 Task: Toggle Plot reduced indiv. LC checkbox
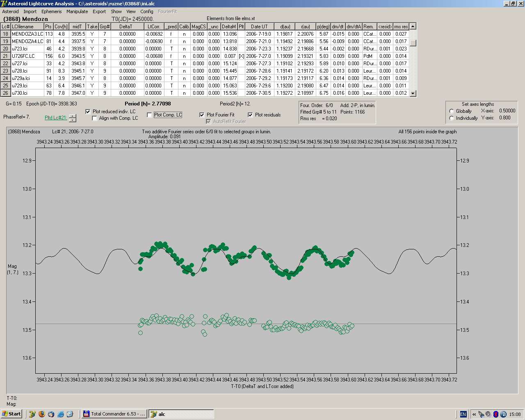coord(88,112)
